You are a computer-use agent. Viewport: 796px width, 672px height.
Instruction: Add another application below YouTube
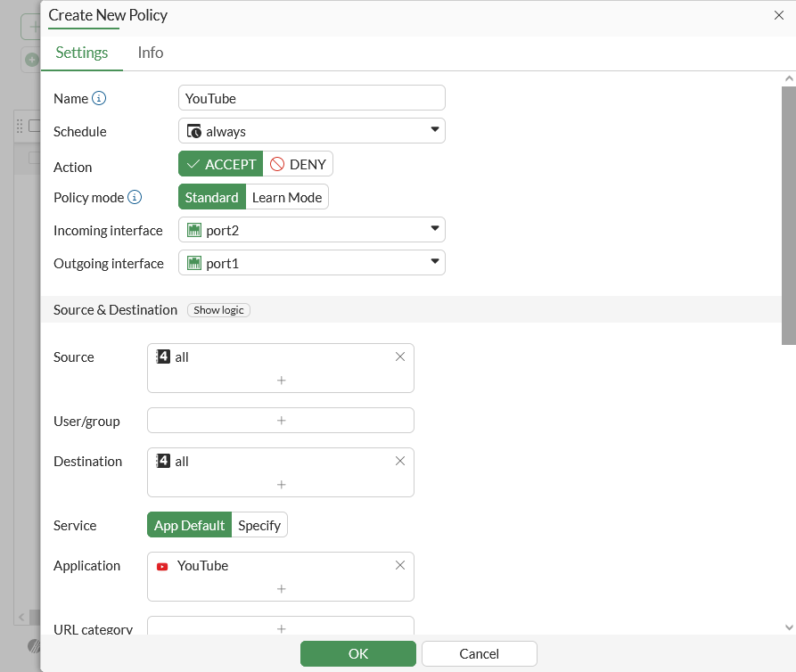coord(281,589)
